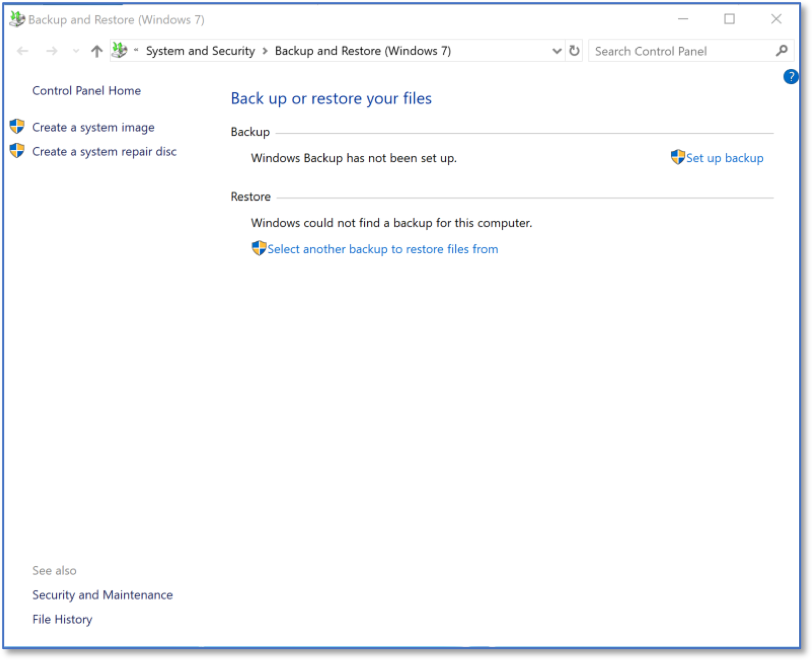812x660 pixels.
Task: Click the Backup and Restore icon in the address bar
Action: [120, 50]
